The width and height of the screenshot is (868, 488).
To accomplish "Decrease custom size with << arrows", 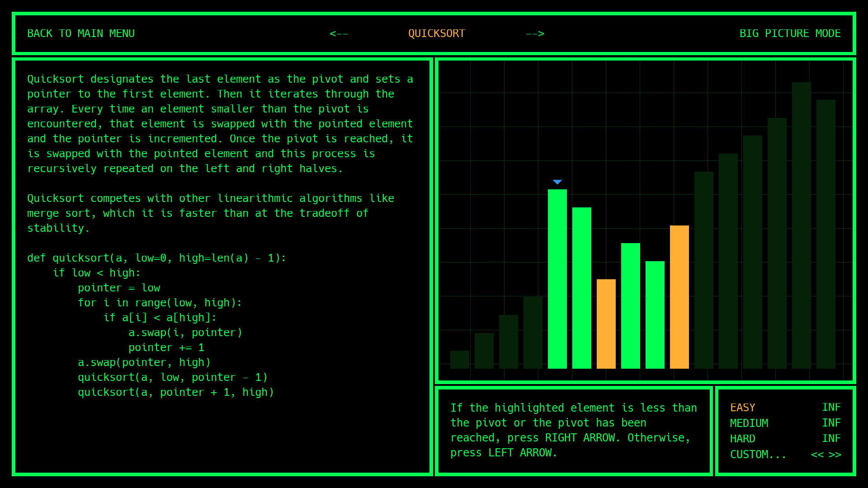I will [817, 455].
